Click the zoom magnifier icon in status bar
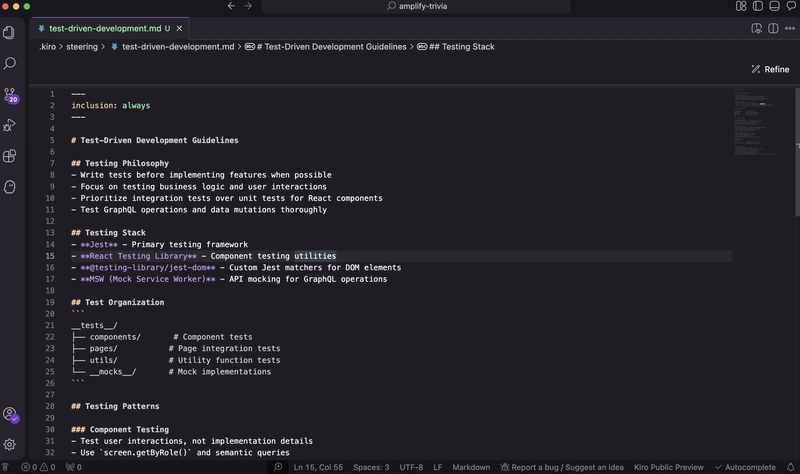Viewport: 800px width, 474px height. tap(278, 467)
